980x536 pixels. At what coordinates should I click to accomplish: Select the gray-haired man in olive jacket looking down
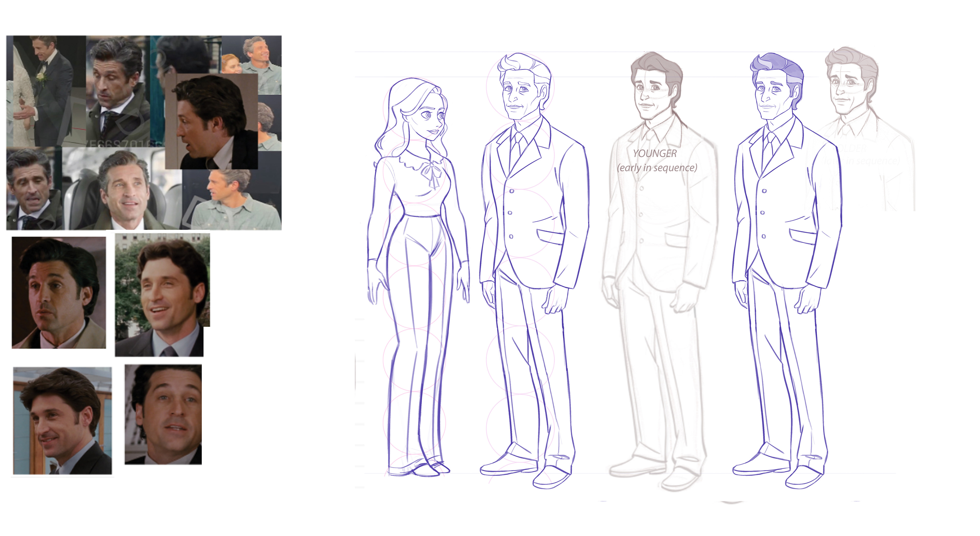[118, 91]
